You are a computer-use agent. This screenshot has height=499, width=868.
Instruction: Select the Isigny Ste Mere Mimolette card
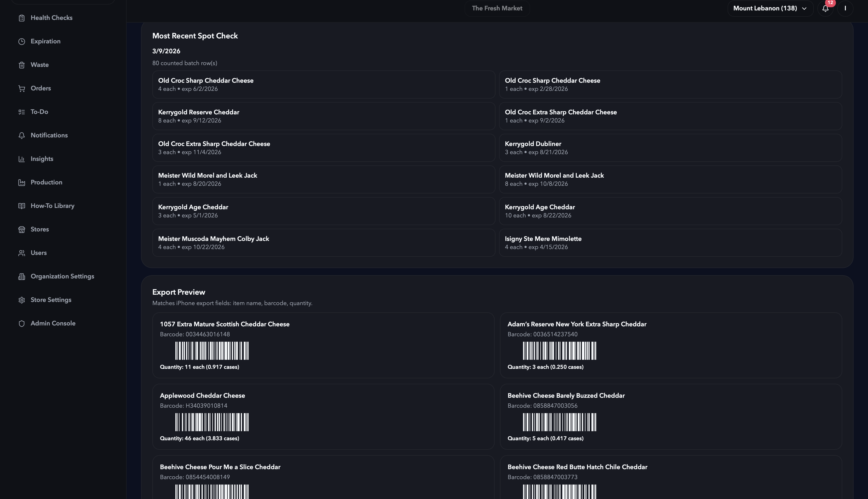[x=670, y=243]
